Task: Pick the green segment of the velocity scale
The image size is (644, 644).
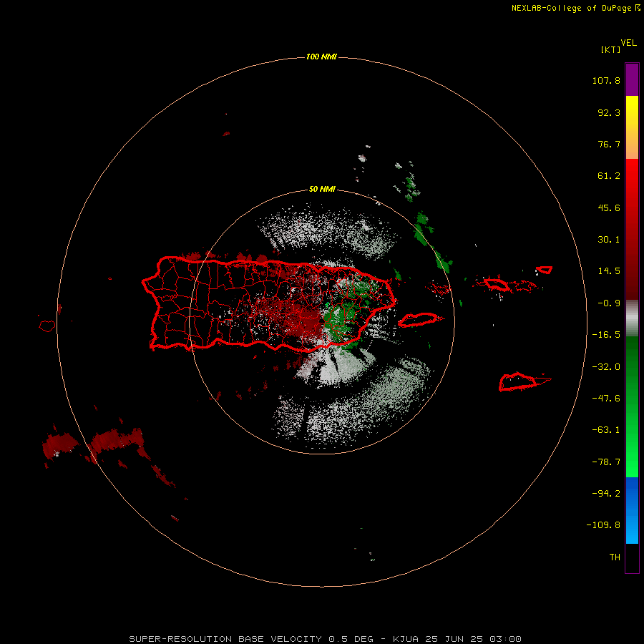Action: pyautogui.click(x=632, y=406)
